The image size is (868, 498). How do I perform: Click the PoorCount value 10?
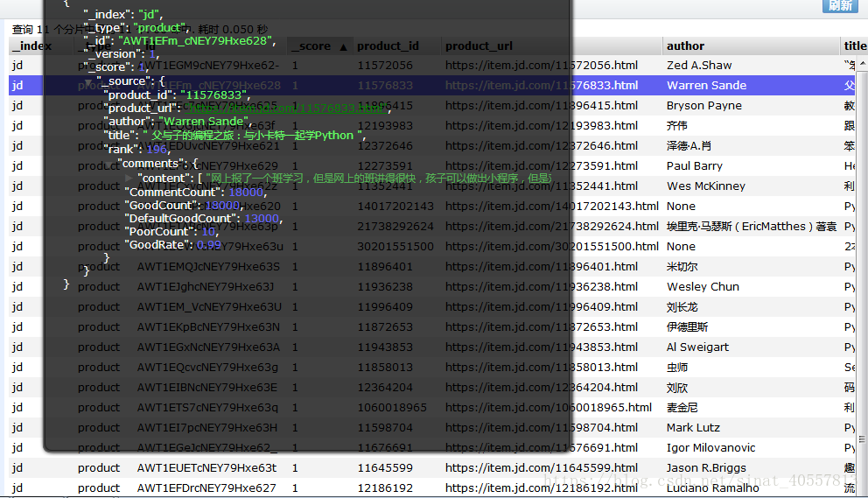point(209,232)
